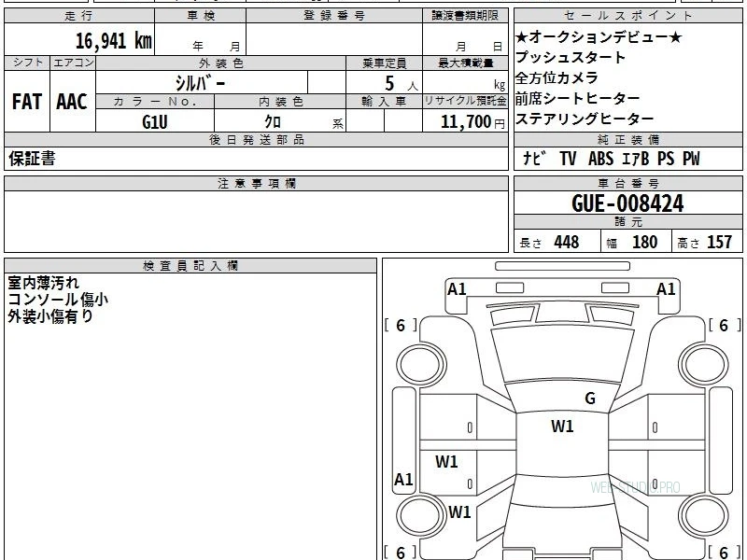The width and height of the screenshot is (747, 560).
Task: Click the TV equipment item
Action: pyautogui.click(x=568, y=158)
